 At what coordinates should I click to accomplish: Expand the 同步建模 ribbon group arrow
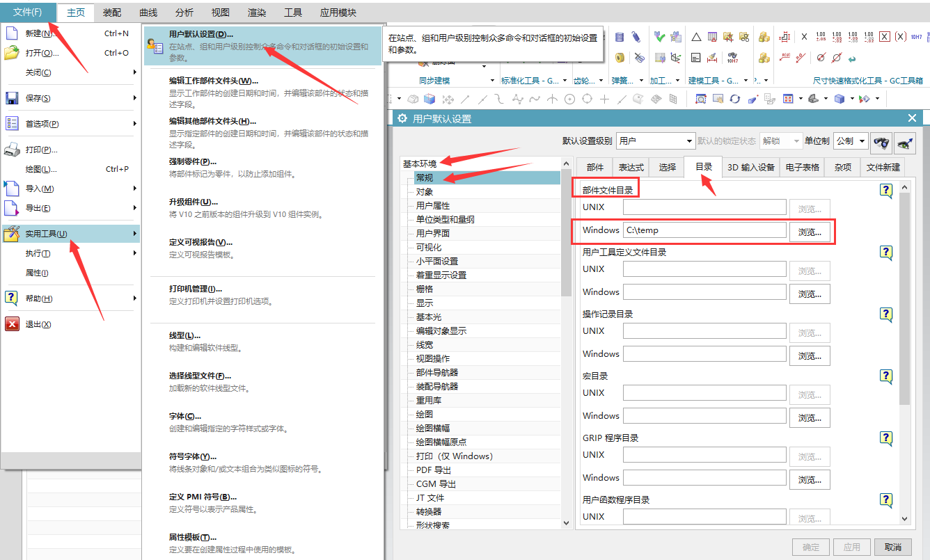[493, 81]
